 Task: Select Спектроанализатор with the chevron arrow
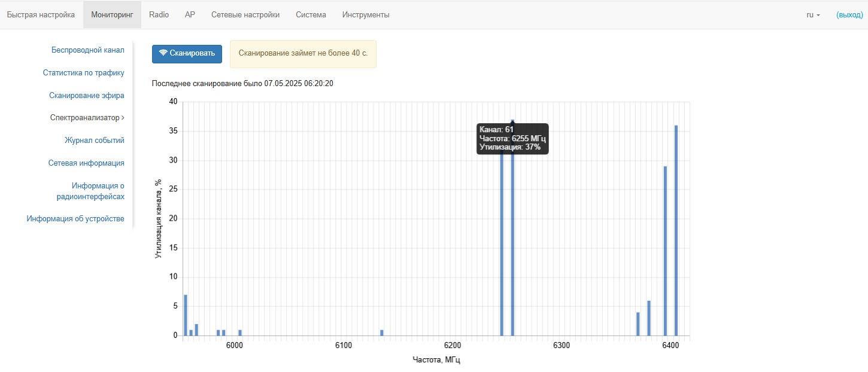point(87,118)
